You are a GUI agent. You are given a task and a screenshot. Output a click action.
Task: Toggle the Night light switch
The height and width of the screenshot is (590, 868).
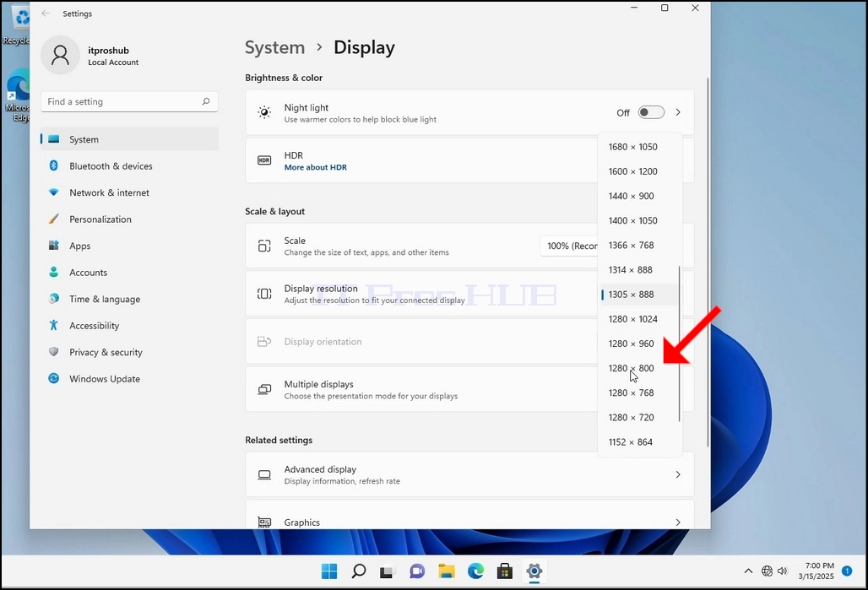(651, 112)
